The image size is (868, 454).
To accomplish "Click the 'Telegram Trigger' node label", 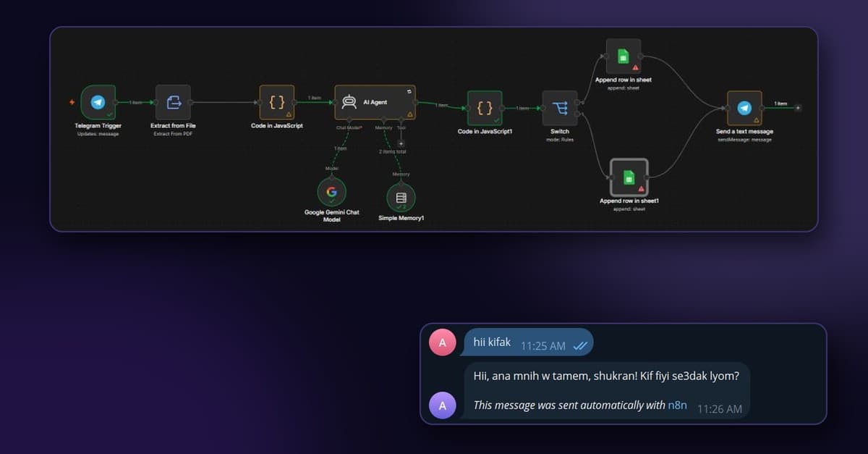I will tap(98, 126).
